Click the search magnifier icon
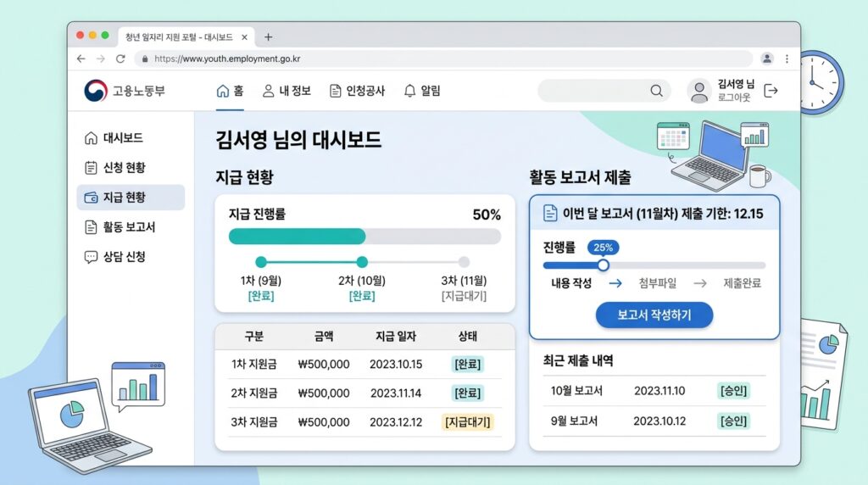Image resolution: width=868 pixels, height=485 pixels. (657, 91)
